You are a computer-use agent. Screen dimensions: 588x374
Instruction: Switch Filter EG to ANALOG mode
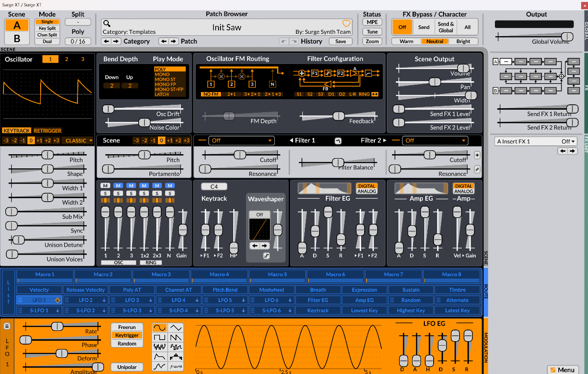tap(367, 191)
